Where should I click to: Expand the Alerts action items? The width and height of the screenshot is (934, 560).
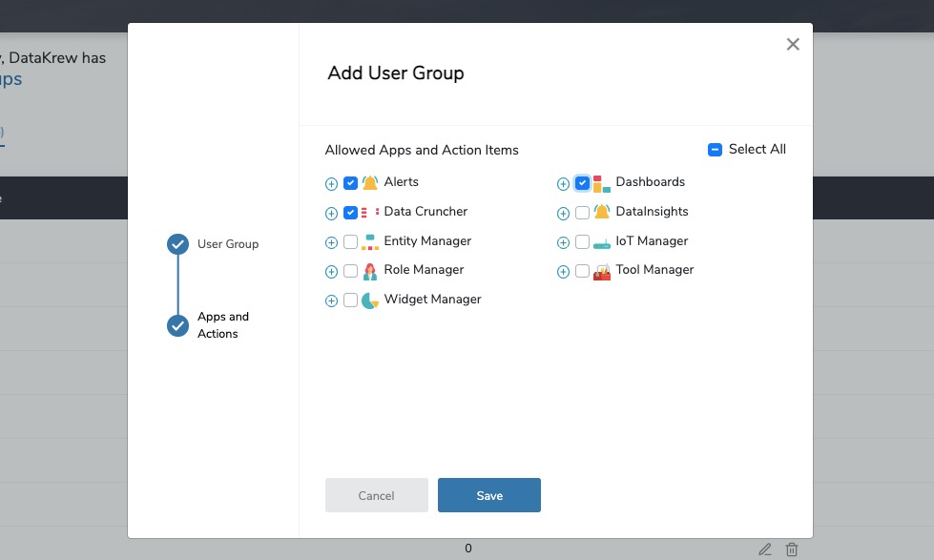pos(331,184)
